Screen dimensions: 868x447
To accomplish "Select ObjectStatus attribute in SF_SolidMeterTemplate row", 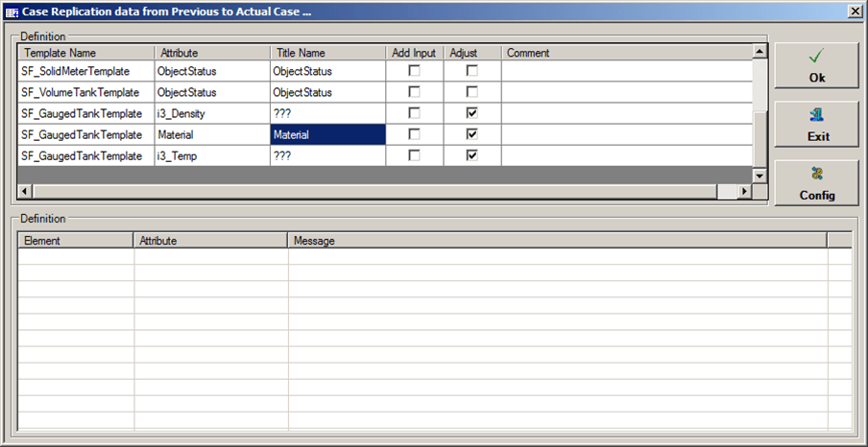I will pyautogui.click(x=212, y=71).
